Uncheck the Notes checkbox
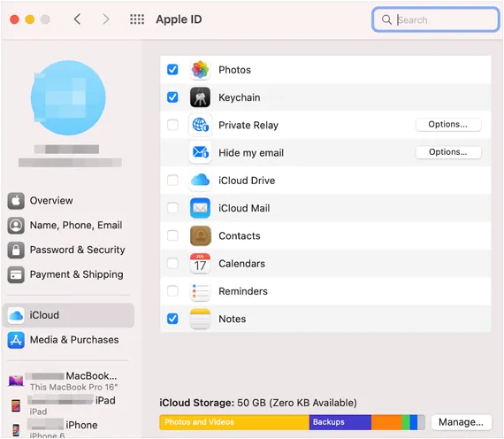Viewport: 504px width, 439px height. [x=172, y=319]
